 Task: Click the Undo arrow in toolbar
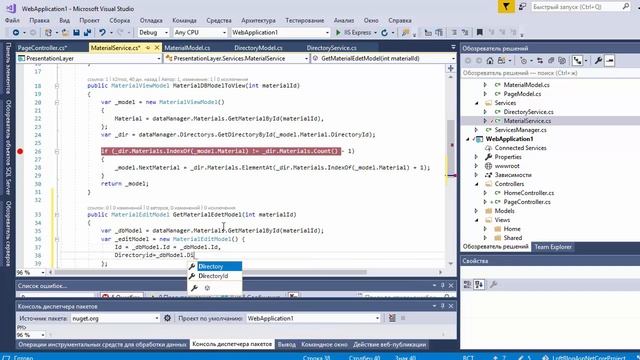tap(102, 32)
